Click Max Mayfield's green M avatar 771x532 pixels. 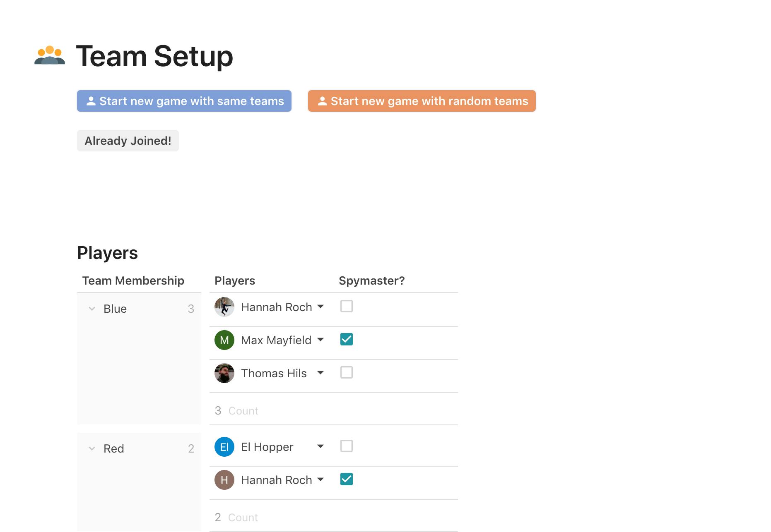click(x=224, y=340)
